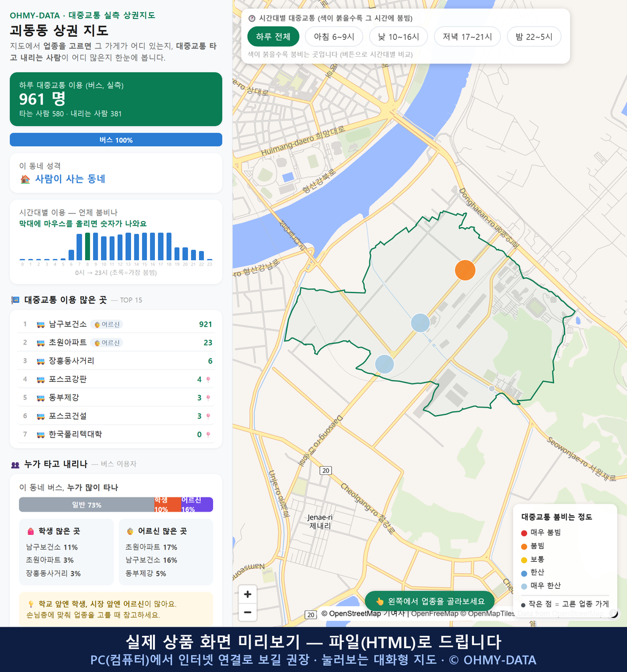Click the hour 19 bar in the hourly chart
Viewport: 627px width, 672px height.
[177, 254]
